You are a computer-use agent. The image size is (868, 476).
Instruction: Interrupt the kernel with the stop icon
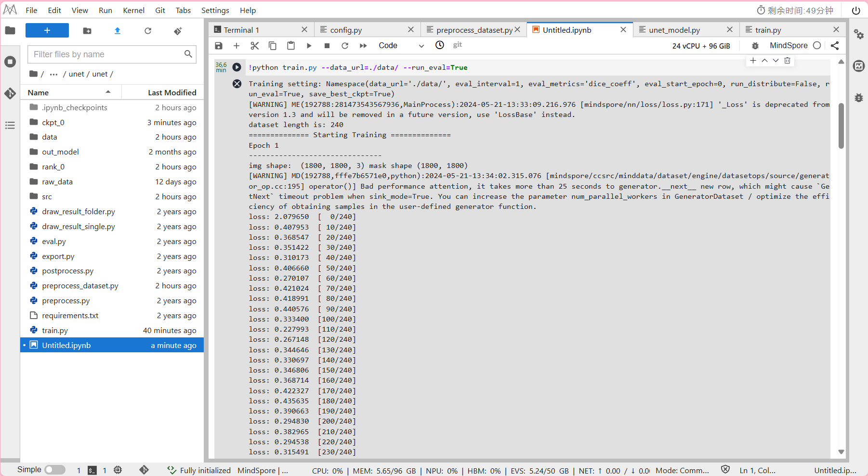coord(327,45)
